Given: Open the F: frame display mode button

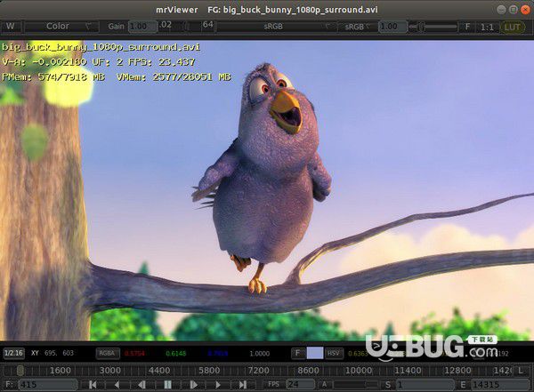Looking at the screenshot, I should coord(9,385).
